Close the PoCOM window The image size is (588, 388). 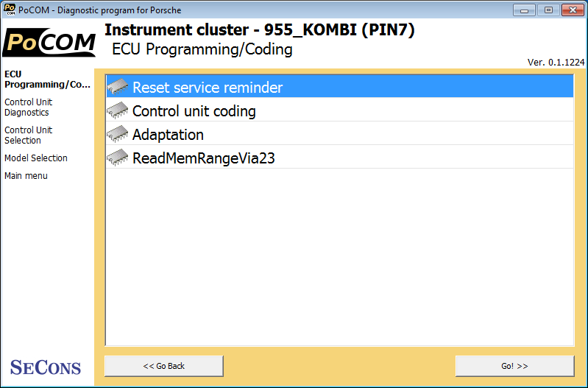[x=572, y=10]
